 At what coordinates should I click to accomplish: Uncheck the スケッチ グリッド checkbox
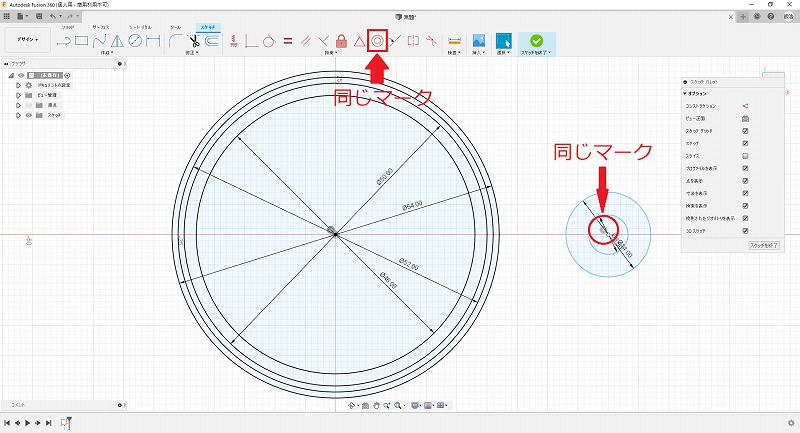745,131
